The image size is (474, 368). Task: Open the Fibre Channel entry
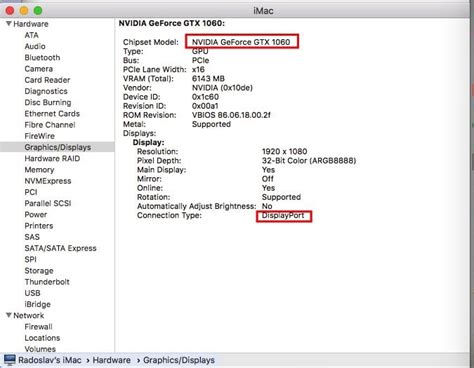pyautogui.click(x=50, y=125)
